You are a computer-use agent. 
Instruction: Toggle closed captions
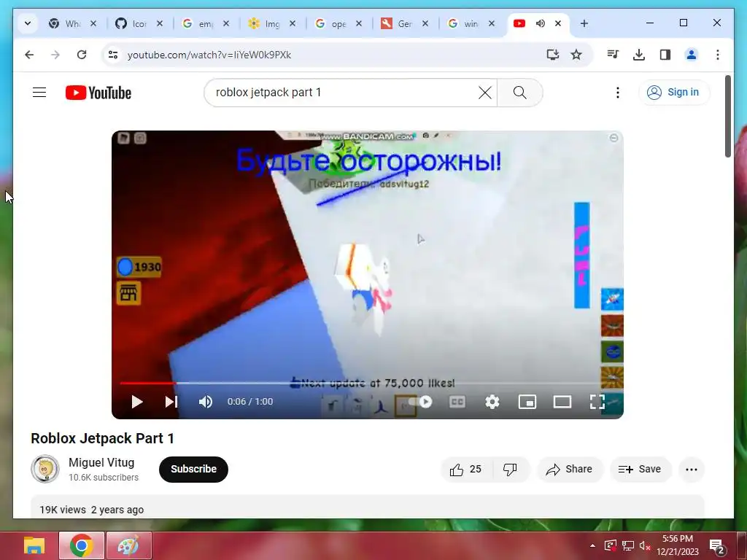point(457,402)
